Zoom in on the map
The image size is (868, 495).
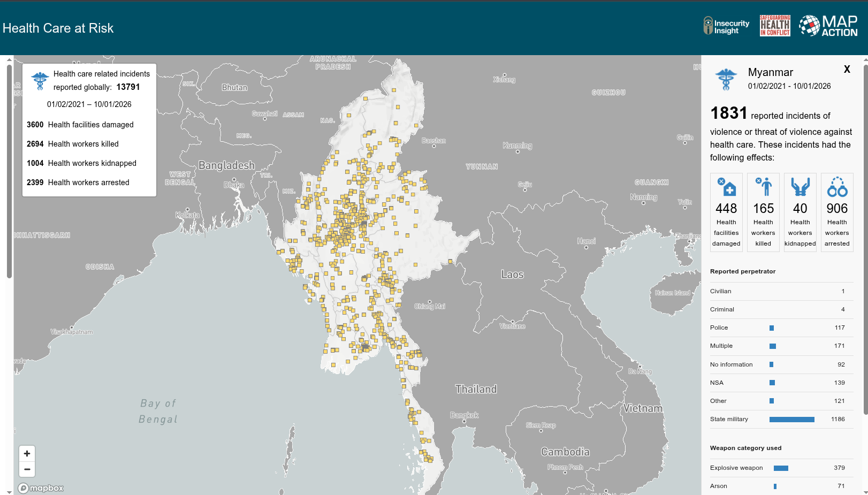click(x=27, y=453)
